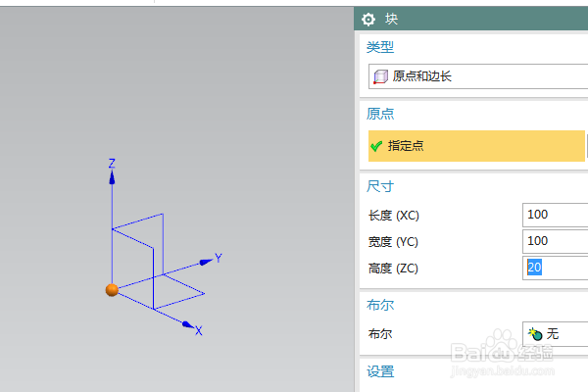Click the green checkmark beside 指定点
Screen dimensions: 588x392
tap(376, 146)
